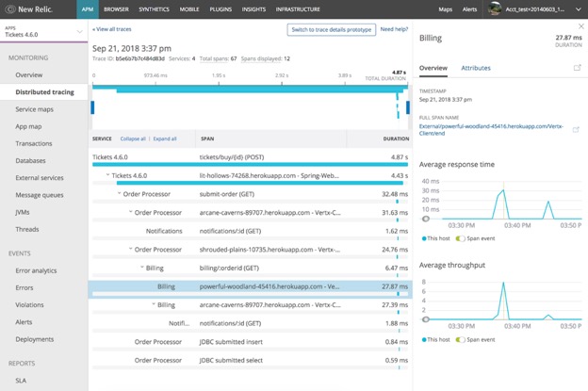Toggle Span event on response time chart
Viewport: 588px width, 391px height.
460,238
